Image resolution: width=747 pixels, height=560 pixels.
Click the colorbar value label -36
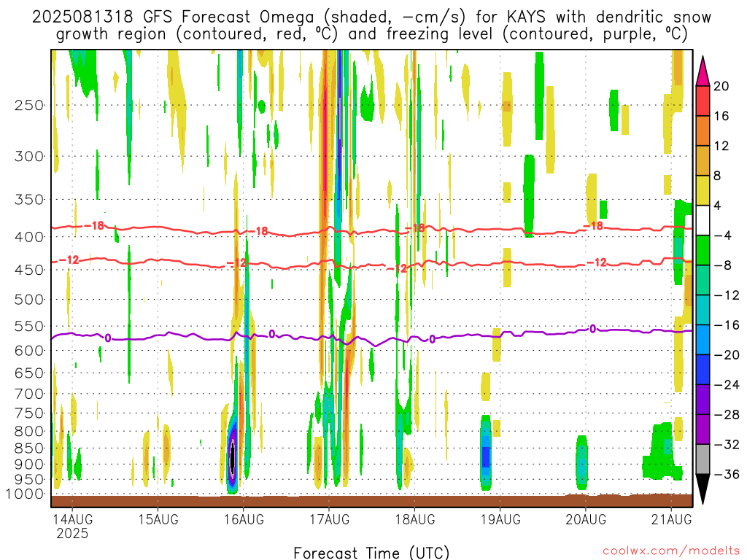(727, 474)
